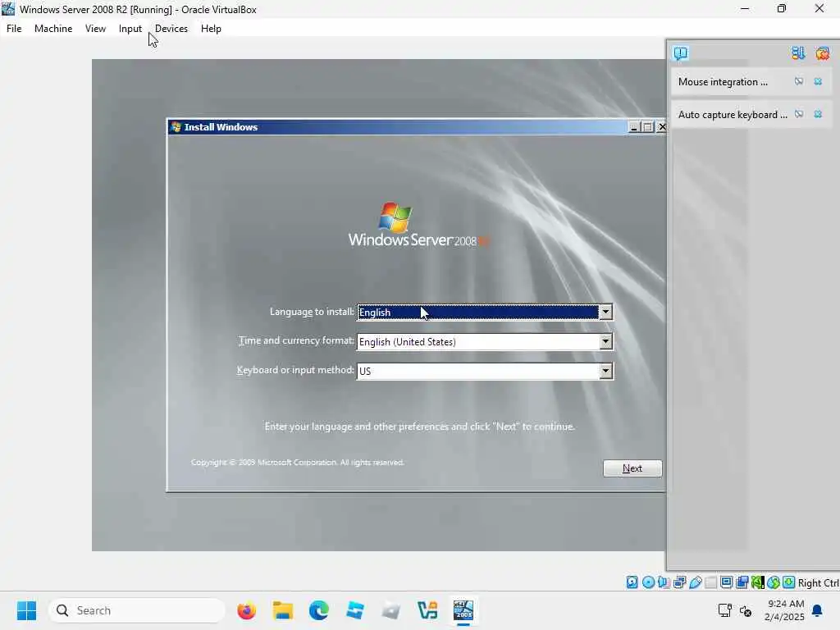
Task: Minimize the Install Windows dialog
Action: coord(634,127)
